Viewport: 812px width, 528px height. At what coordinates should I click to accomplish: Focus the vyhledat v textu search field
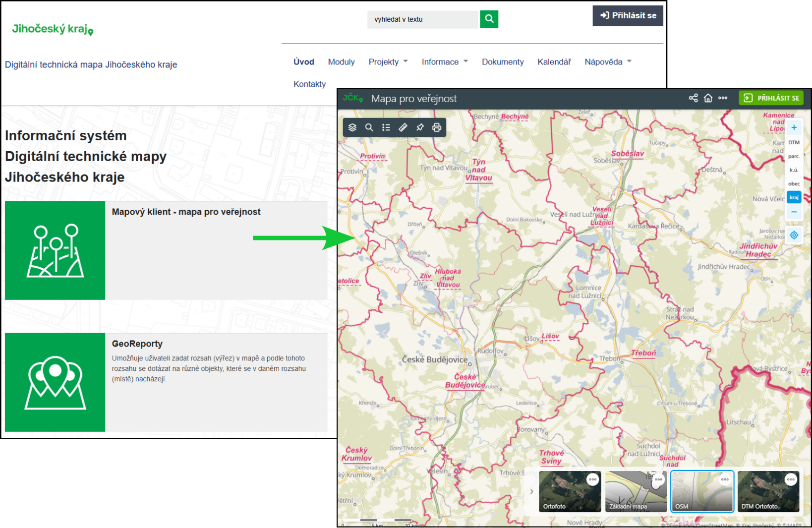tap(422, 19)
